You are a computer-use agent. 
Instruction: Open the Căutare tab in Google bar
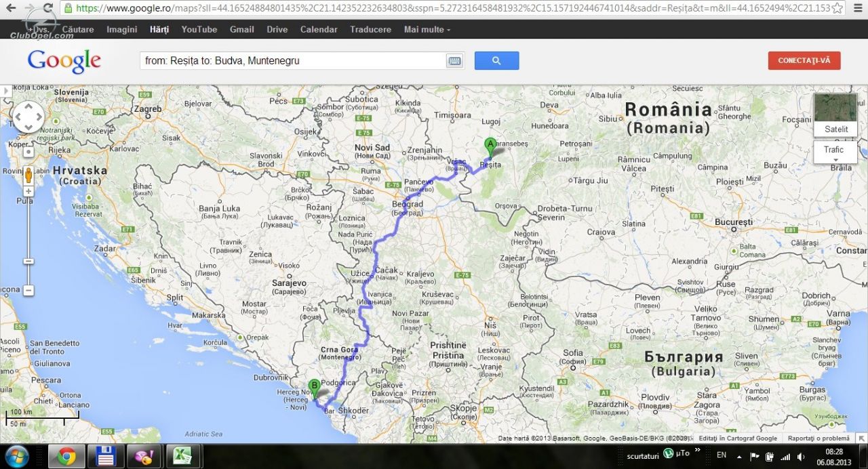coord(78,30)
